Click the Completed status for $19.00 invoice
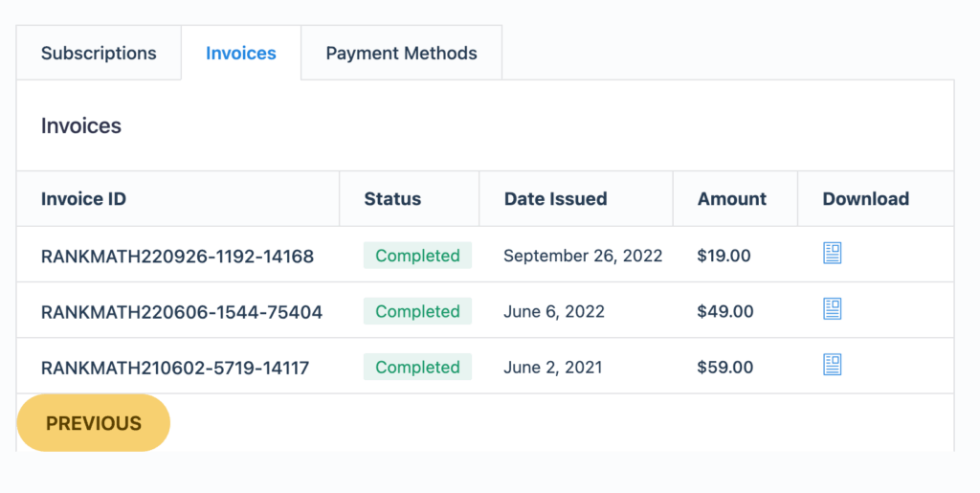 pos(417,256)
